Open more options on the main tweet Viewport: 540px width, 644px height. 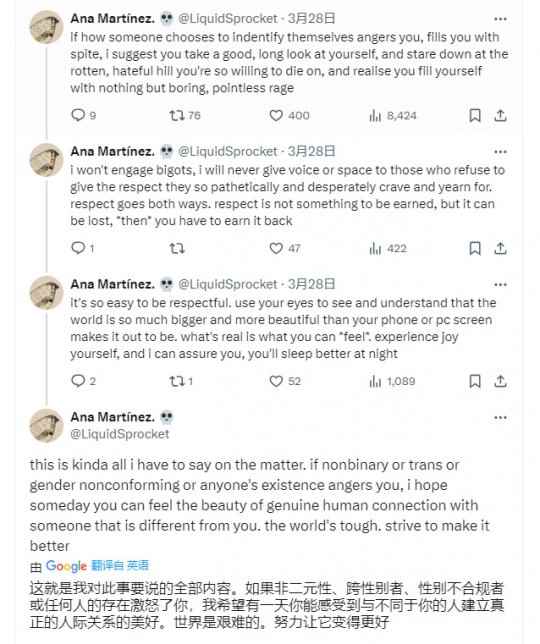[x=500, y=418]
